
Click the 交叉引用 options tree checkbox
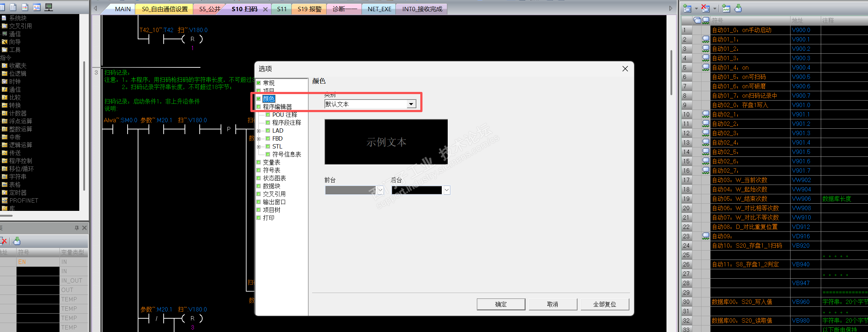click(x=258, y=194)
